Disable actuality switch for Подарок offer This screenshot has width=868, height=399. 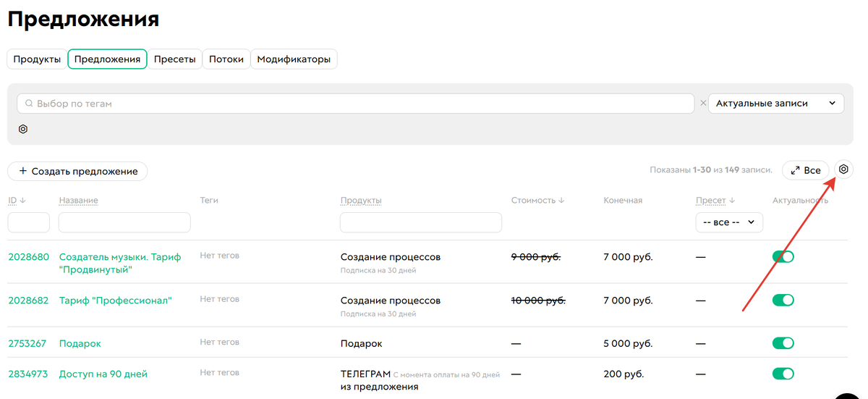tap(783, 343)
